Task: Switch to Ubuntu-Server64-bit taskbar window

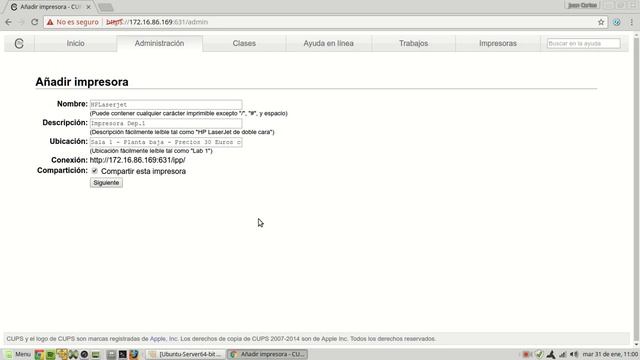Action: pyautogui.click(x=186, y=354)
